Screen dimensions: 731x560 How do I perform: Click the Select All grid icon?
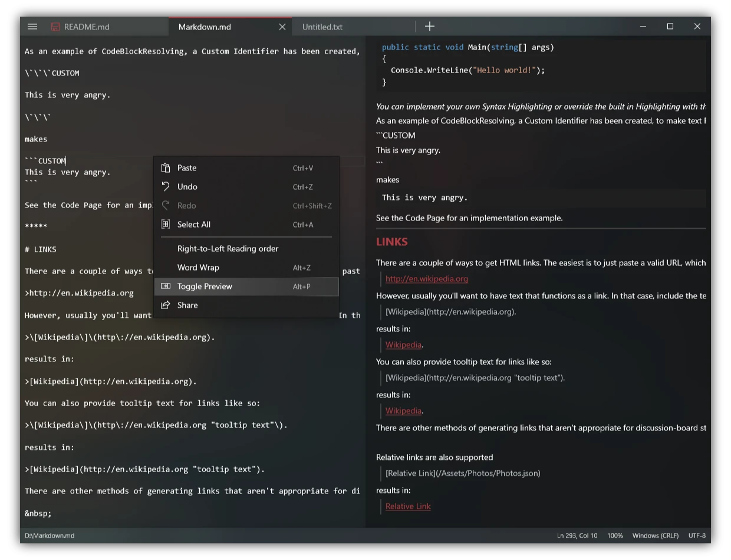click(166, 225)
